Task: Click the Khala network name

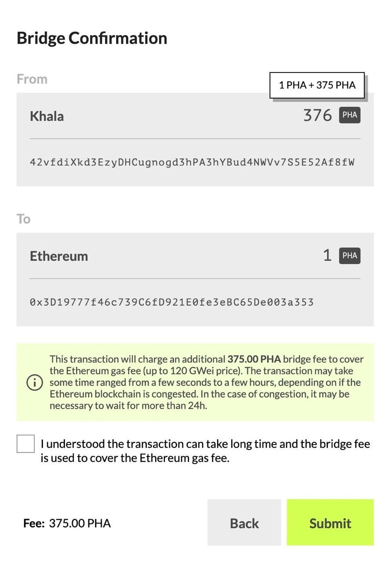Action: [47, 116]
